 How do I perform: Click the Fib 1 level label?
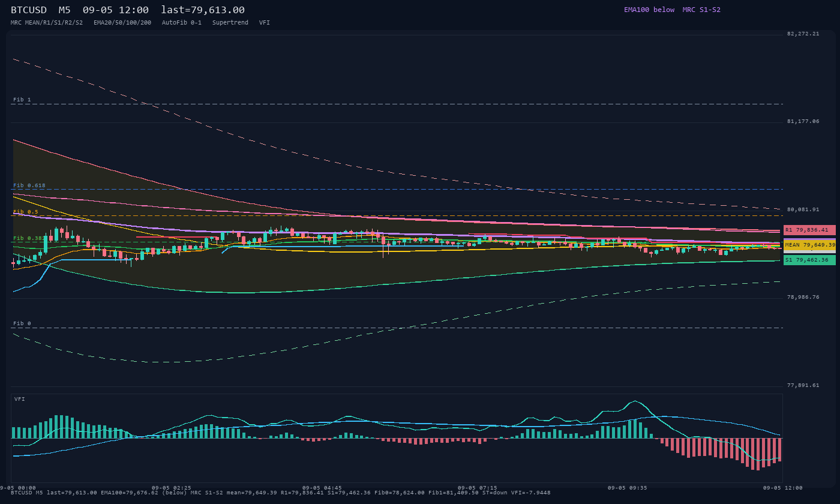(22, 100)
